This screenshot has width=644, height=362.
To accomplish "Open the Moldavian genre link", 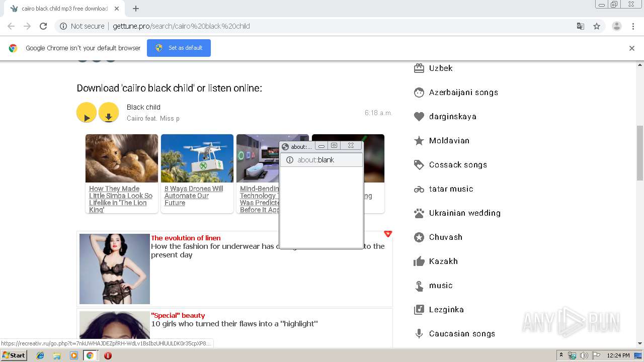I will [449, 141].
